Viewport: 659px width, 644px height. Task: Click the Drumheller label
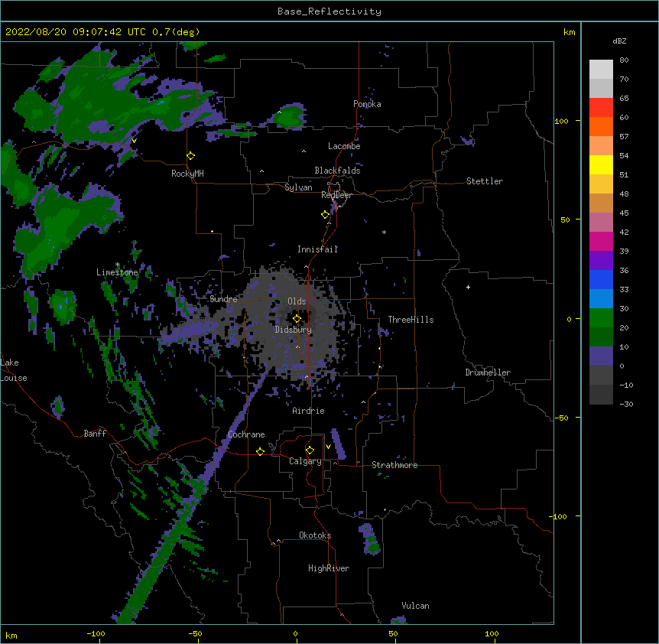tap(488, 372)
